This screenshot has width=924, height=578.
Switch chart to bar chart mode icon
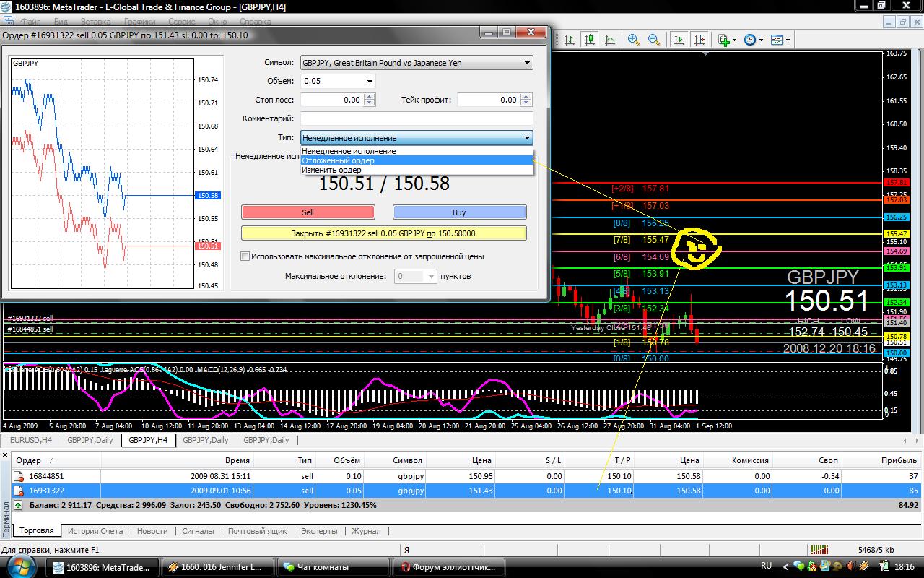coord(570,40)
